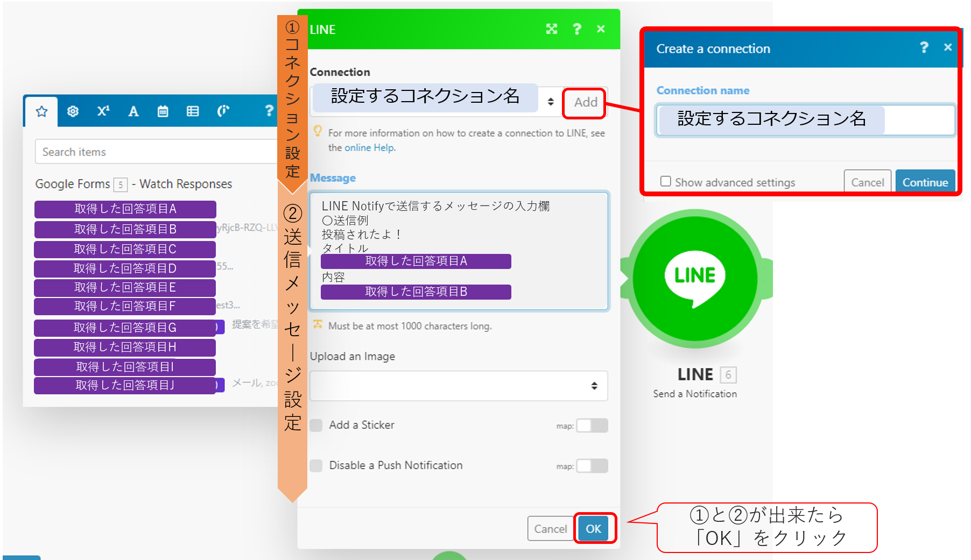Open the custom variables tab
Viewport: 971px width, 560px height.
click(x=223, y=111)
